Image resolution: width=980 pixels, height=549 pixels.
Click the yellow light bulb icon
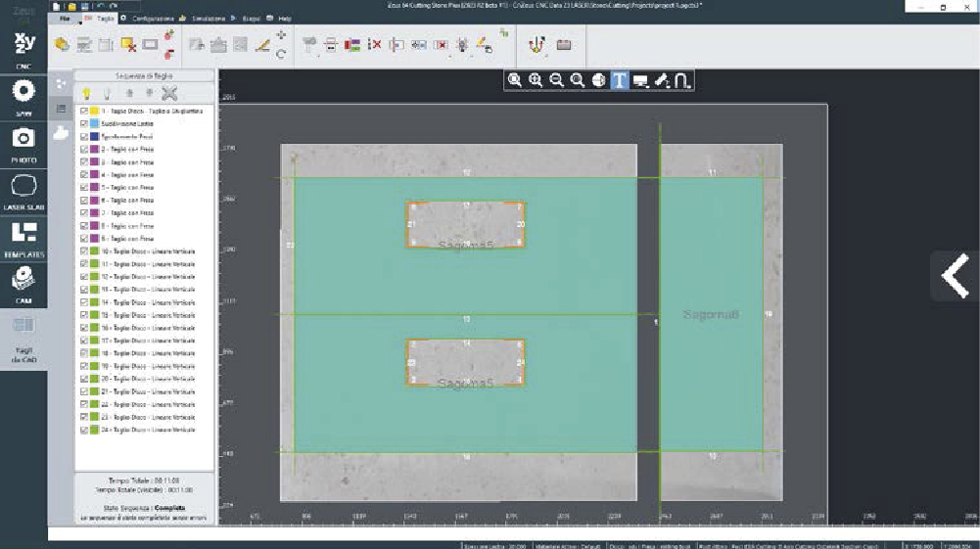pos(86,94)
